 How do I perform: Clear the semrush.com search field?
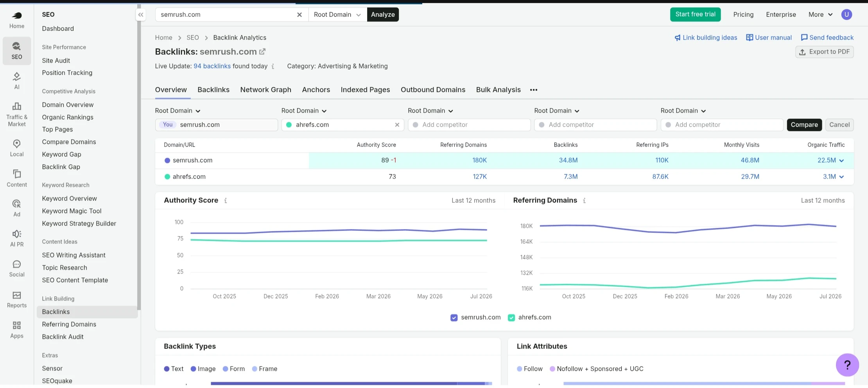(x=299, y=14)
